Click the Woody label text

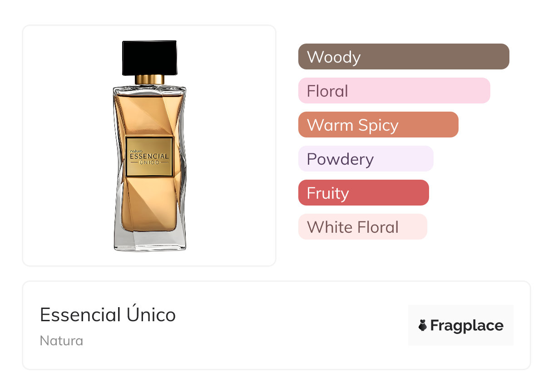coord(334,57)
